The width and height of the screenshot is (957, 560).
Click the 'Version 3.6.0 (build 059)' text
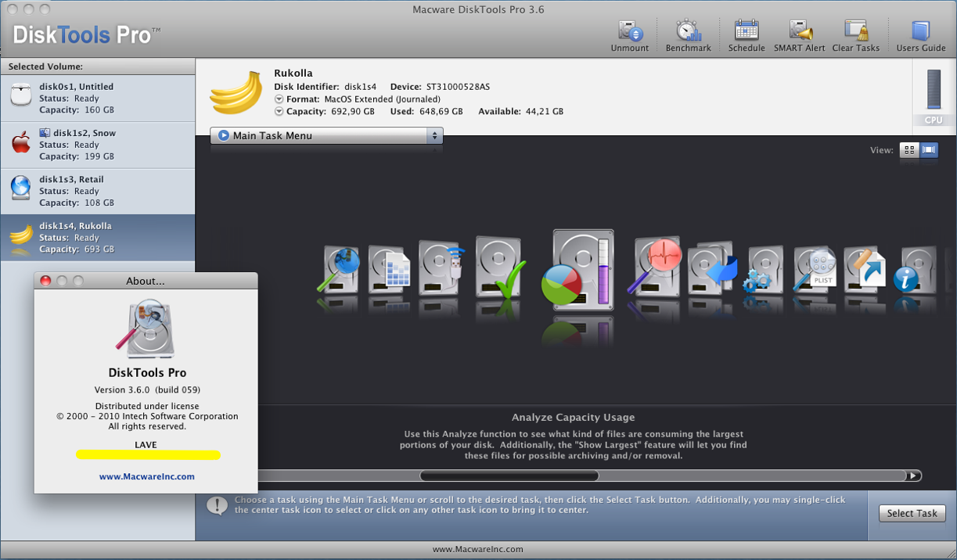[147, 389]
